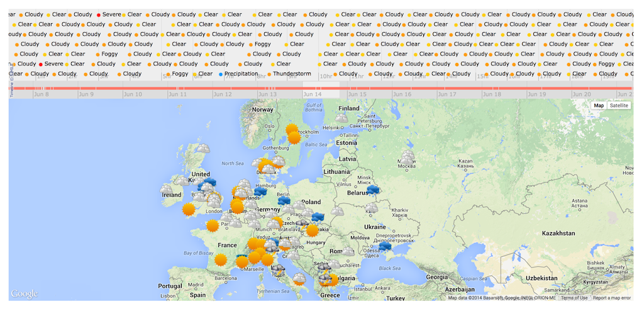Click the Jun 17 date label
Viewport: 644px width, 311px height.
[447, 94]
